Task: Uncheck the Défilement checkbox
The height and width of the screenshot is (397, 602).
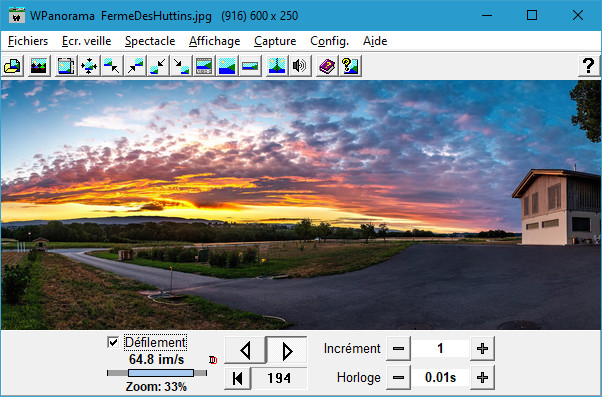Action: 113,342
